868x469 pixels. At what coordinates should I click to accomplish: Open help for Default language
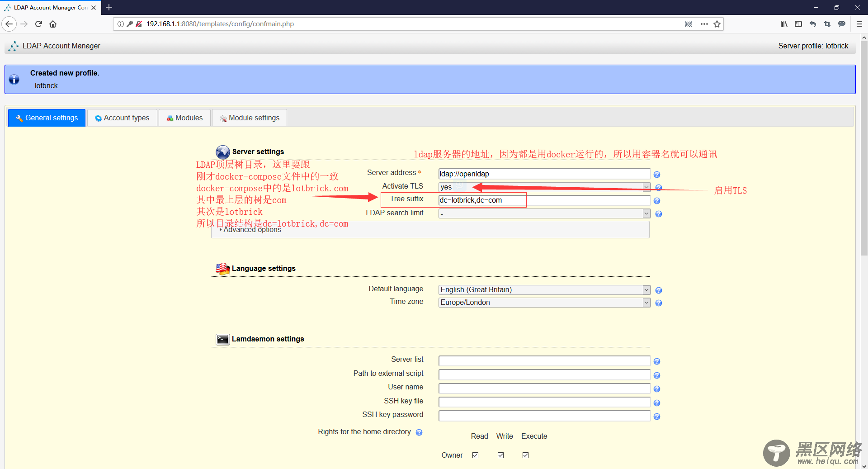659,290
